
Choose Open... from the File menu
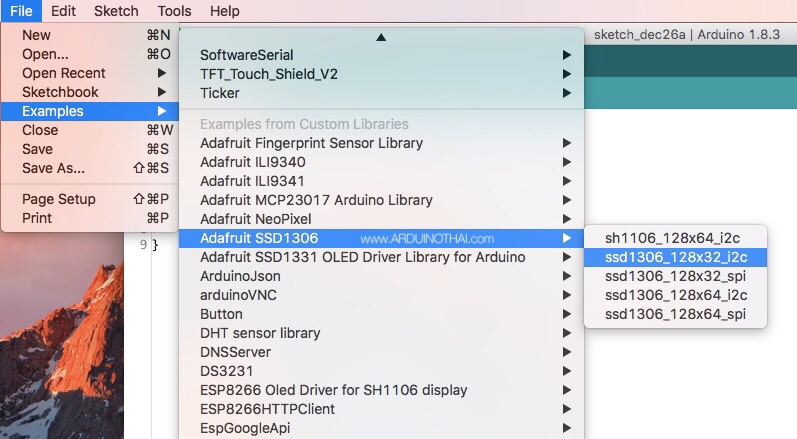(x=90, y=54)
